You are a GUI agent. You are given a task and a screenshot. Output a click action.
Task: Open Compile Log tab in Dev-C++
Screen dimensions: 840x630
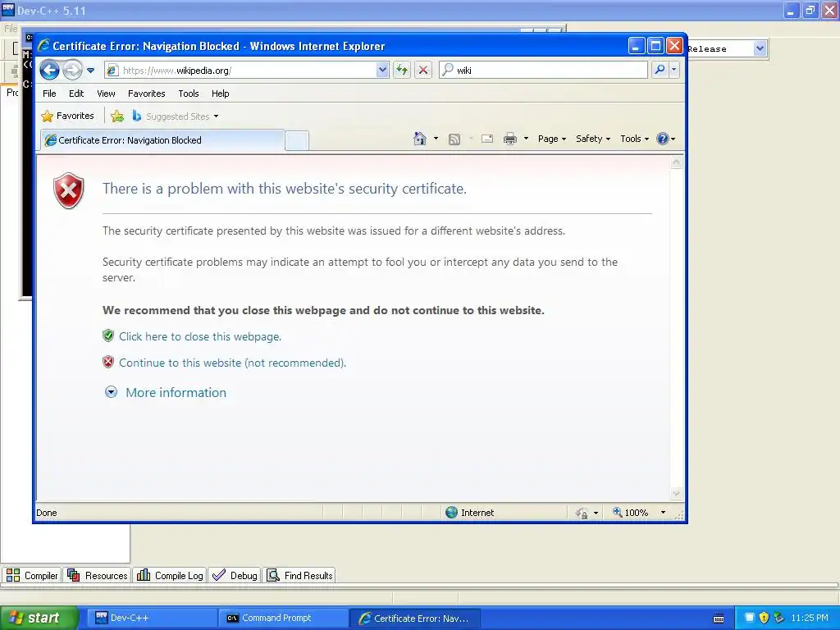pyautogui.click(x=170, y=575)
